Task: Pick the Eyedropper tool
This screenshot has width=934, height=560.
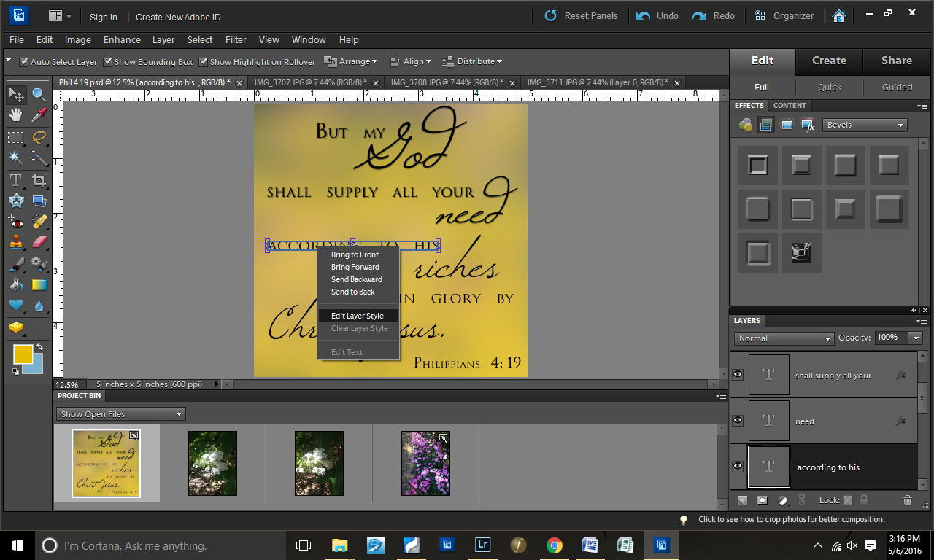Action: click(x=39, y=115)
